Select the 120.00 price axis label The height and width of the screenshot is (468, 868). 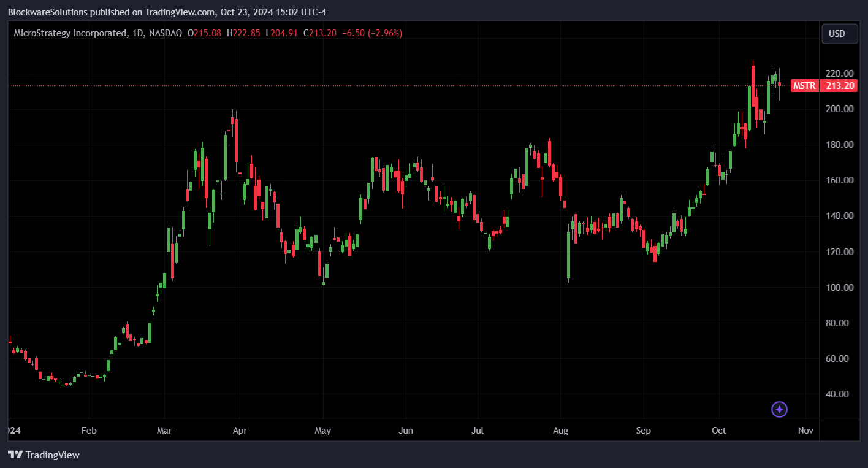pyautogui.click(x=840, y=251)
